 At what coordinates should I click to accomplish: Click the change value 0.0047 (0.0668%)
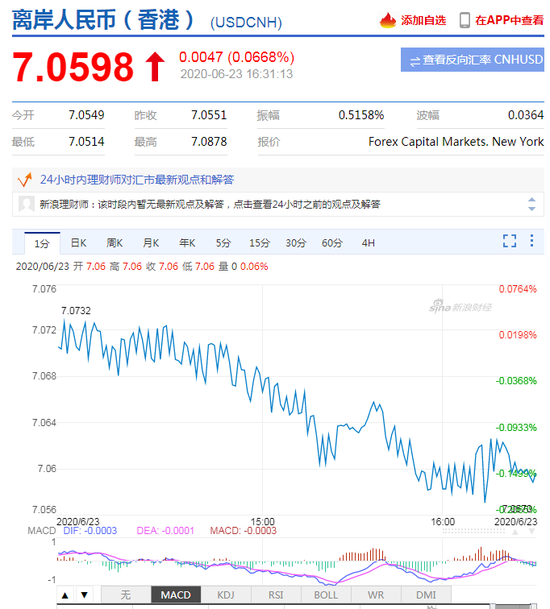coord(237,57)
